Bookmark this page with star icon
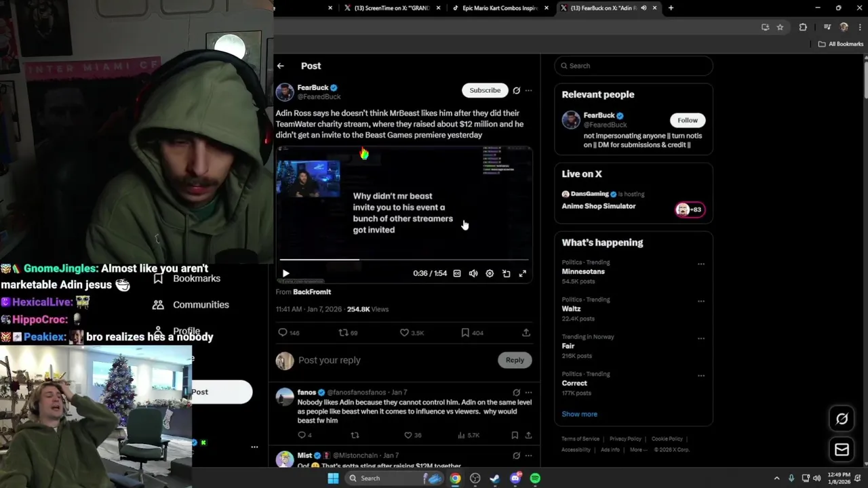The width and height of the screenshot is (868, 488). click(781, 27)
